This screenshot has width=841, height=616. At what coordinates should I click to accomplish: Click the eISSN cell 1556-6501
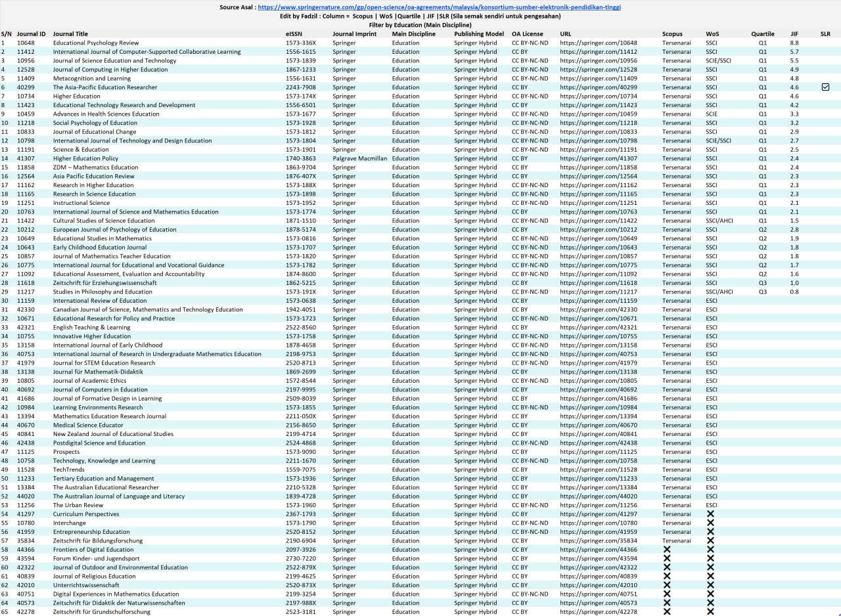click(301, 105)
